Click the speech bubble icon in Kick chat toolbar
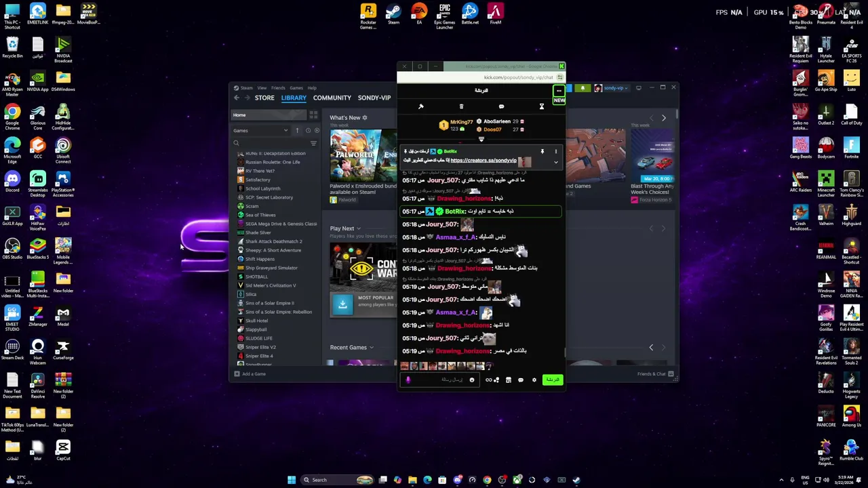Viewport: 868px width, 488px height. [501, 106]
